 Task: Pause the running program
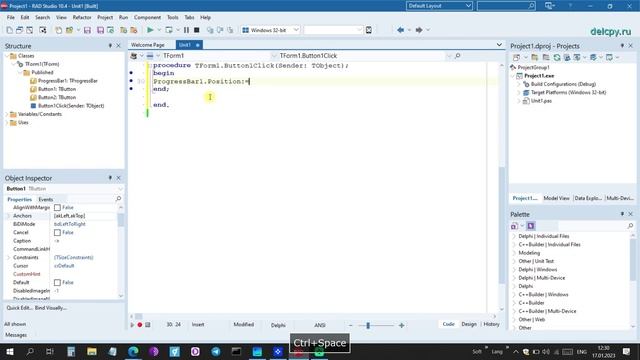click(x=186, y=30)
